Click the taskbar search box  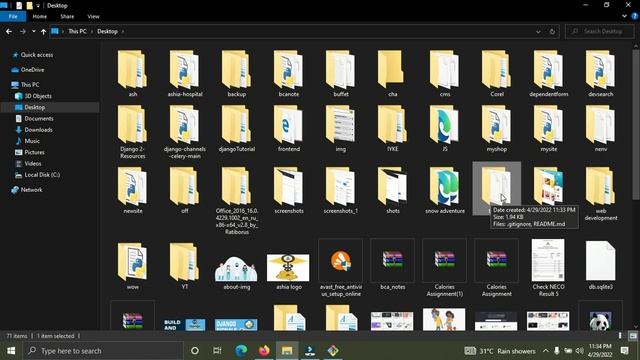[103, 351]
